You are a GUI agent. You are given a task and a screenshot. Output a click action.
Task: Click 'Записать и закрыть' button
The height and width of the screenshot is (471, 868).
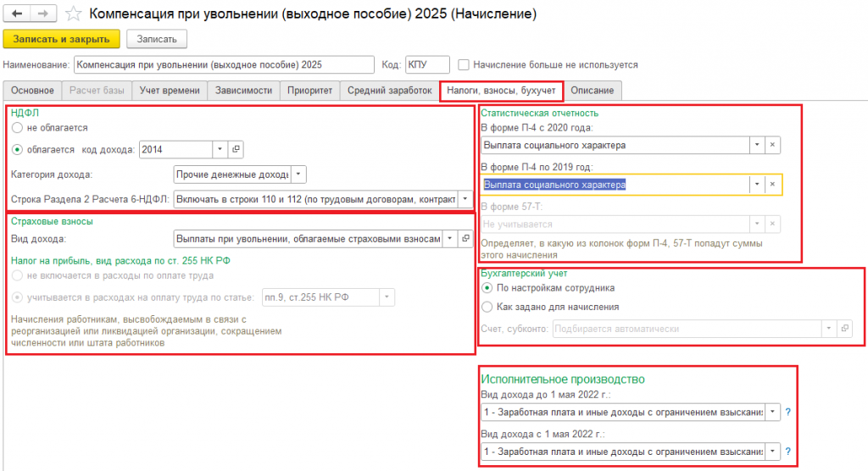(61, 39)
